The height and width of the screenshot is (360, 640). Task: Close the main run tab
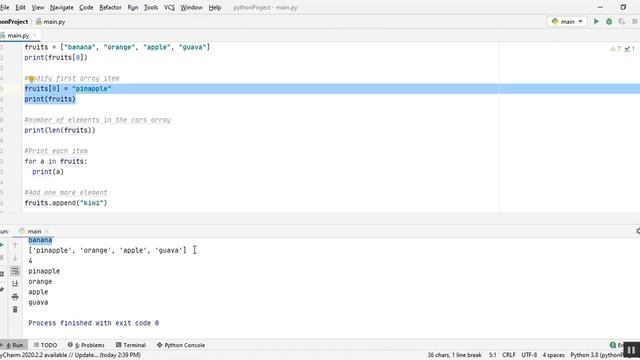click(x=46, y=231)
